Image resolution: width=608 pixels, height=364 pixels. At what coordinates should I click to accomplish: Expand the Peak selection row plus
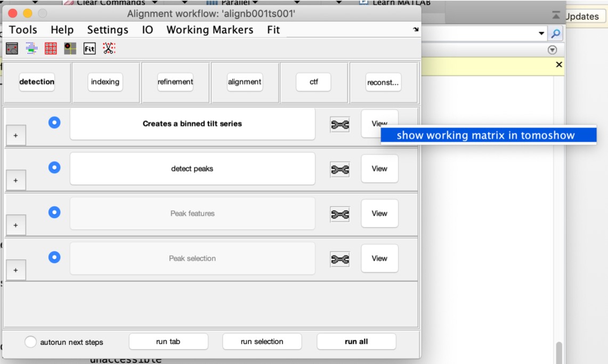(x=16, y=270)
